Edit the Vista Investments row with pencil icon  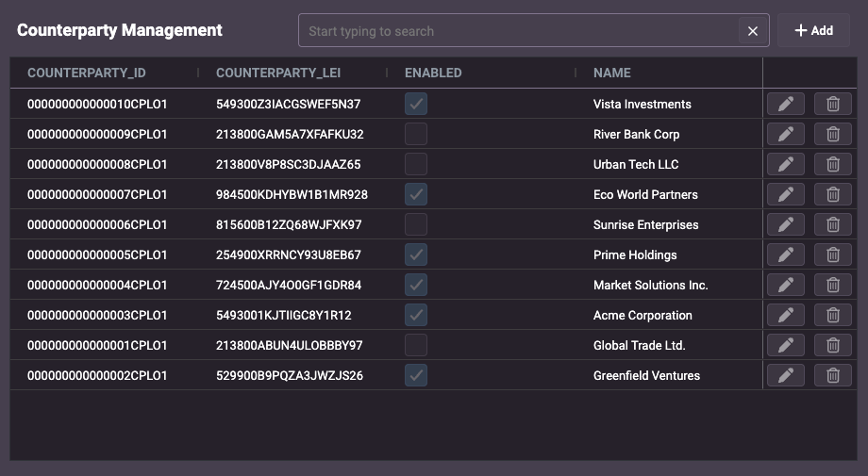coord(786,104)
